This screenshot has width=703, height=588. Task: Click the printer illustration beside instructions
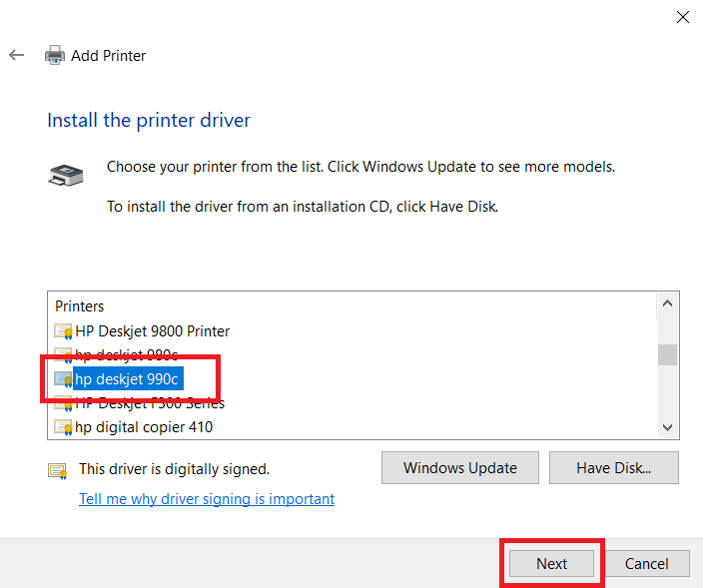(66, 175)
